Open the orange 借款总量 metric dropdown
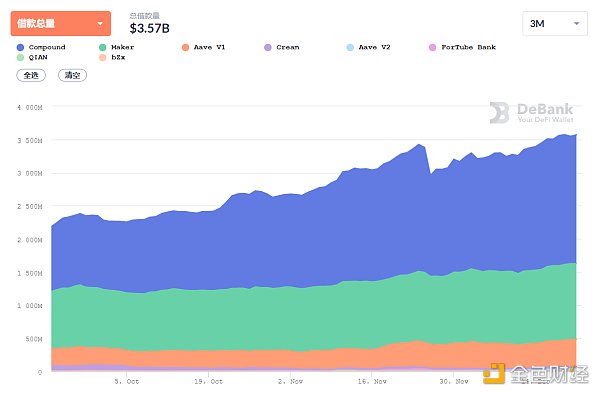The height and width of the screenshot is (395, 600). [x=61, y=23]
